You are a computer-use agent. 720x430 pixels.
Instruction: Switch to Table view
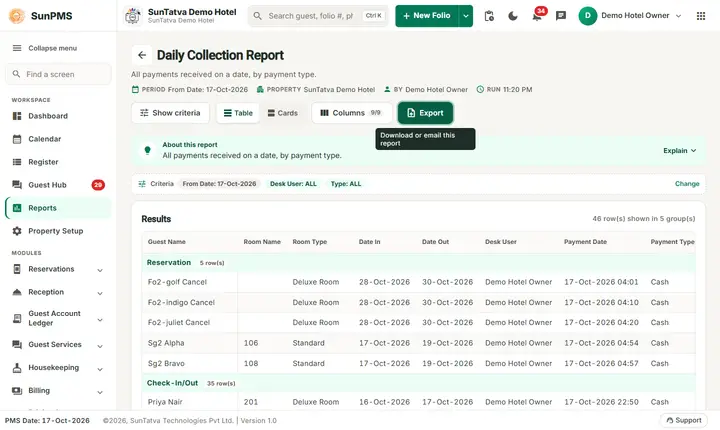click(x=238, y=113)
